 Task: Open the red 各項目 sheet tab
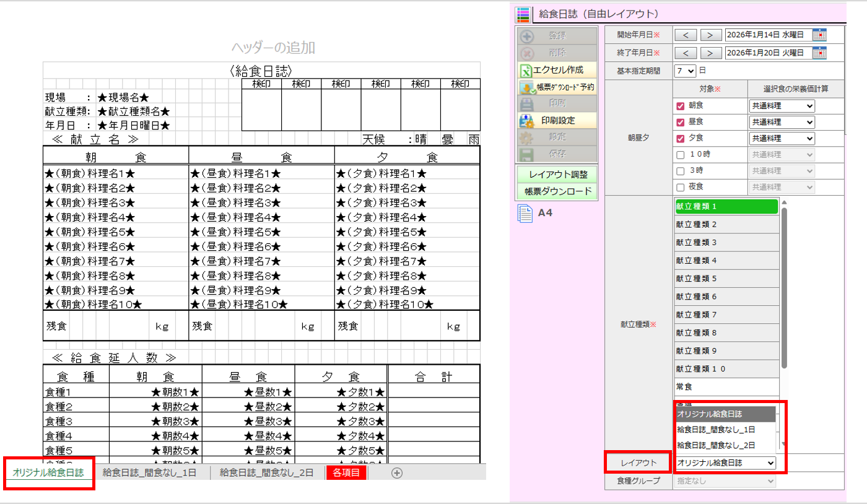point(346,473)
